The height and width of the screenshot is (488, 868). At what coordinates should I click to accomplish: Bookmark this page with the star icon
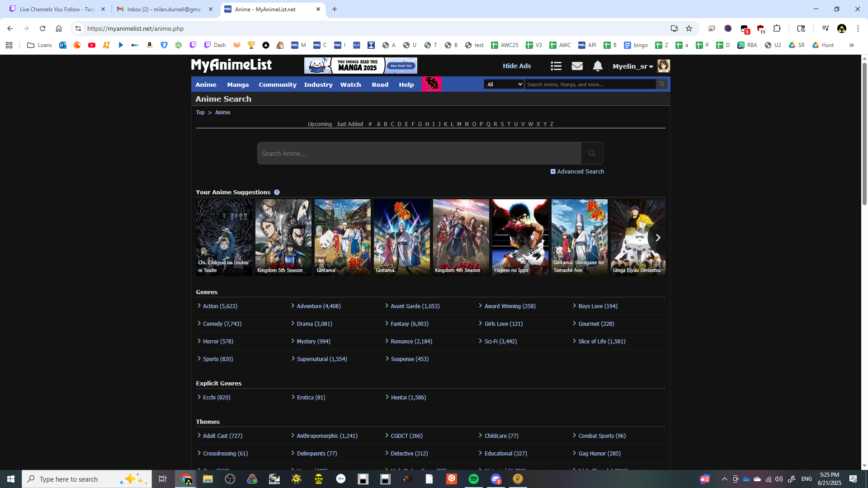tap(689, 28)
